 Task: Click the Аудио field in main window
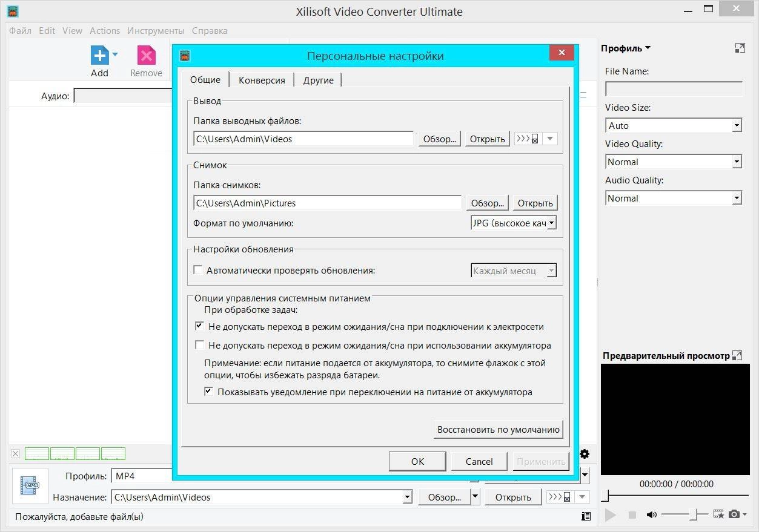click(123, 96)
